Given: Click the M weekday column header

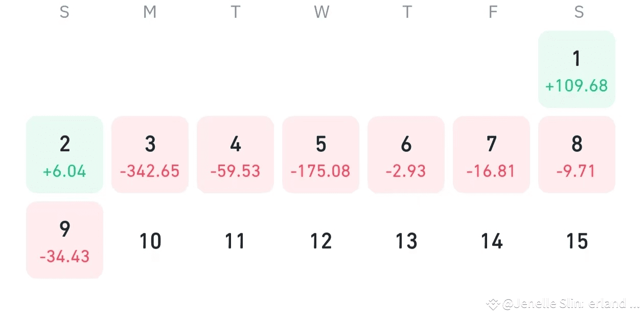Looking at the screenshot, I should tap(150, 12).
